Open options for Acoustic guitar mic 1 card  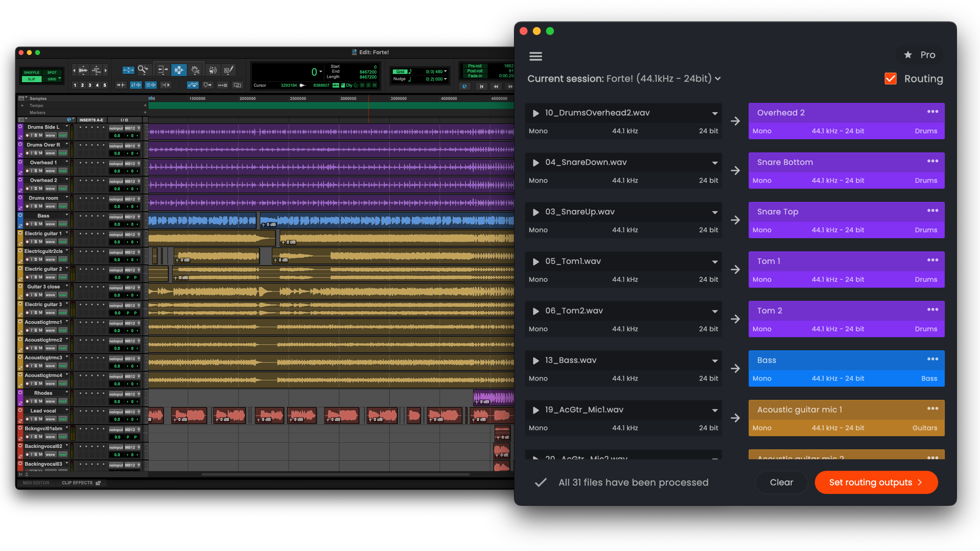[x=932, y=408]
